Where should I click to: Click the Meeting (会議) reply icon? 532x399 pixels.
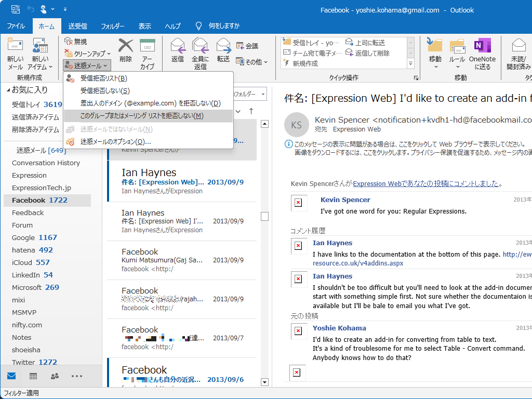(240, 46)
